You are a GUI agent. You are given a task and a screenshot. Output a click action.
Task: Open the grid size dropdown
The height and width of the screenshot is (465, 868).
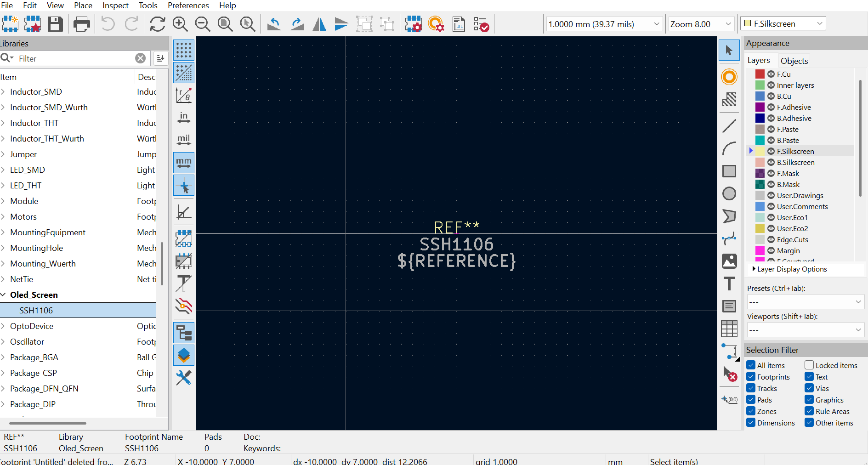coord(604,24)
